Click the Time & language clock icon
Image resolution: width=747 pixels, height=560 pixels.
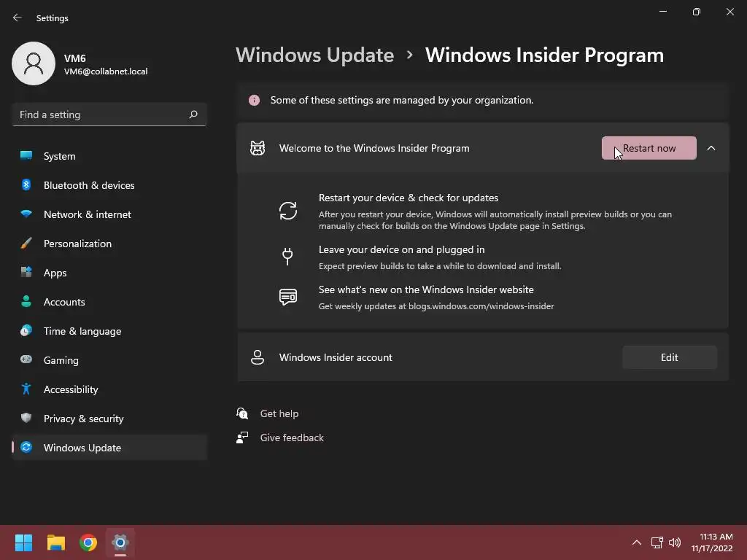26,330
